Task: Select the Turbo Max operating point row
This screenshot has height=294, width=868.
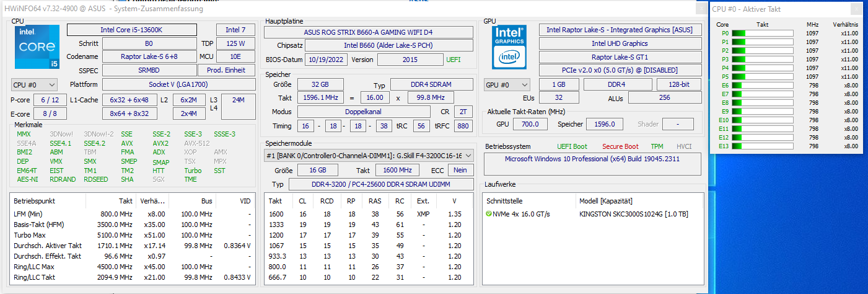Action: point(132,235)
